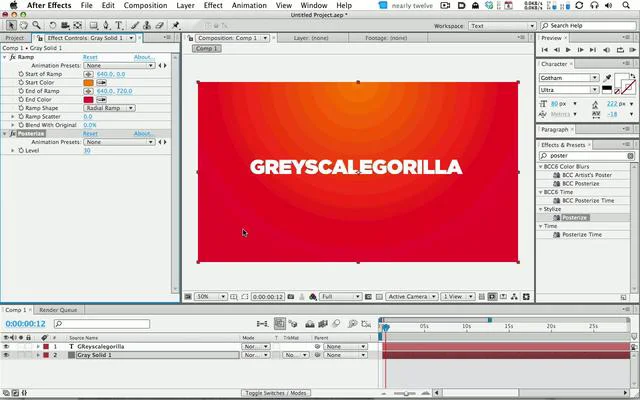The height and width of the screenshot is (400, 640).
Task: Toggle loop option in Preview panel
Action: click(x=620, y=50)
